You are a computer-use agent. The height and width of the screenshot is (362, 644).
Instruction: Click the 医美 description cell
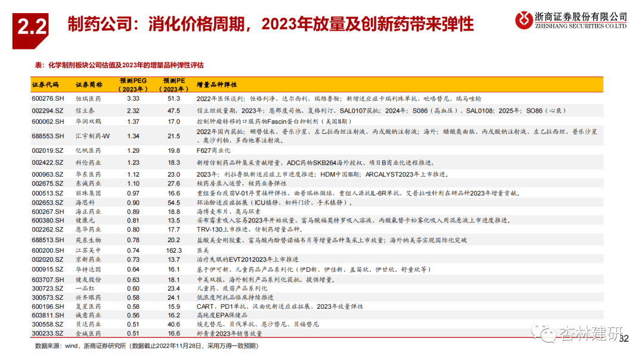(203, 250)
